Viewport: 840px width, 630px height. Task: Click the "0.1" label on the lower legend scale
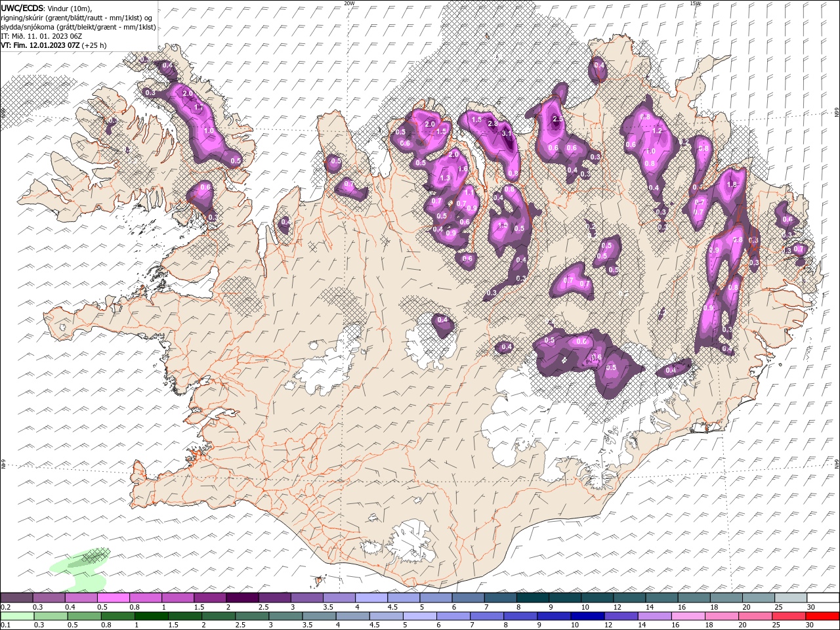(6, 625)
